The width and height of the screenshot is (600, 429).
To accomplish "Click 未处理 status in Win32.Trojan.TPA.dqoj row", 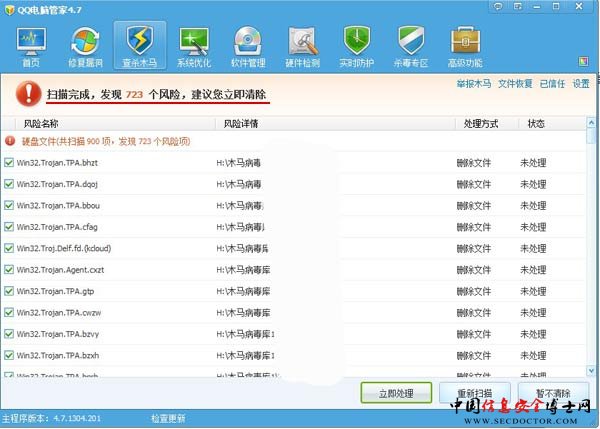I will [533, 184].
